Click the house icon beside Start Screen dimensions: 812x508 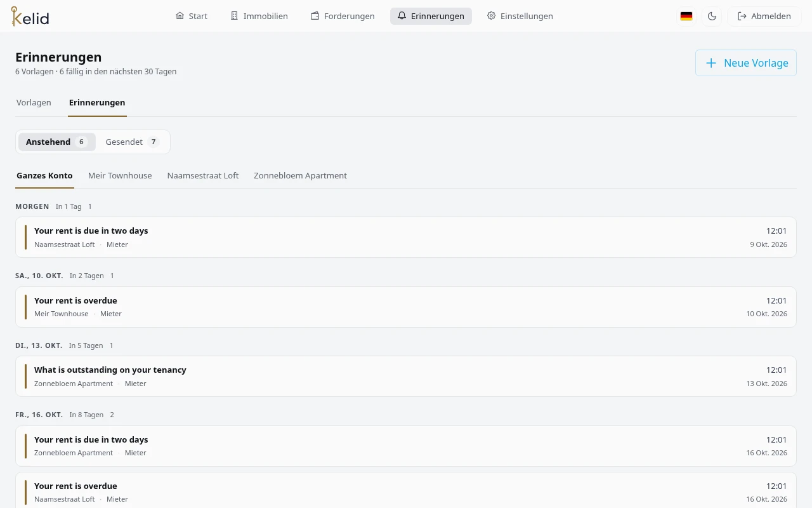pyautogui.click(x=180, y=16)
